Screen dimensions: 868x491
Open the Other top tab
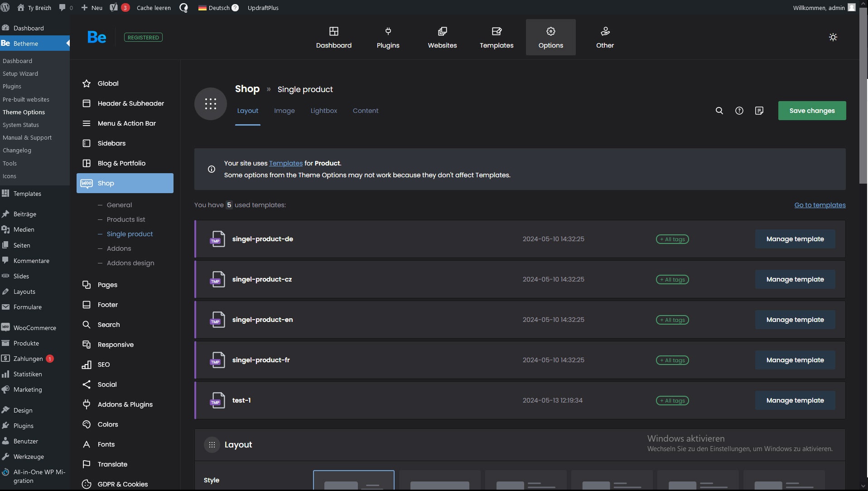click(605, 37)
